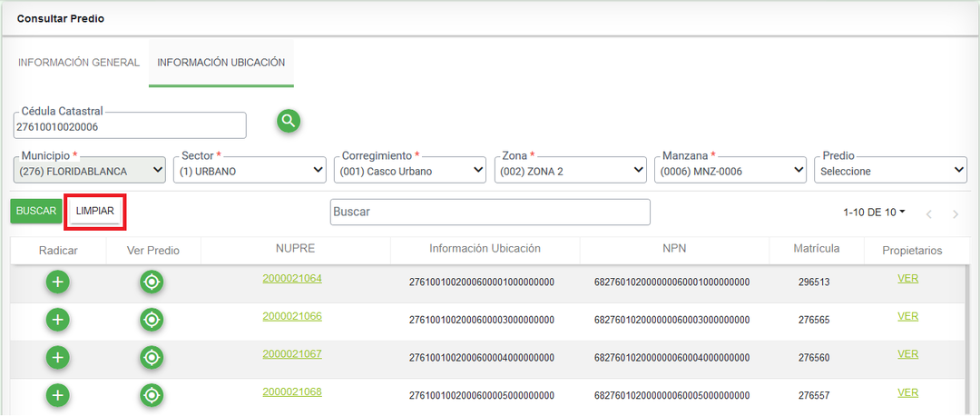
Task: View predio location for NUPRE 2000021066
Action: (x=152, y=320)
